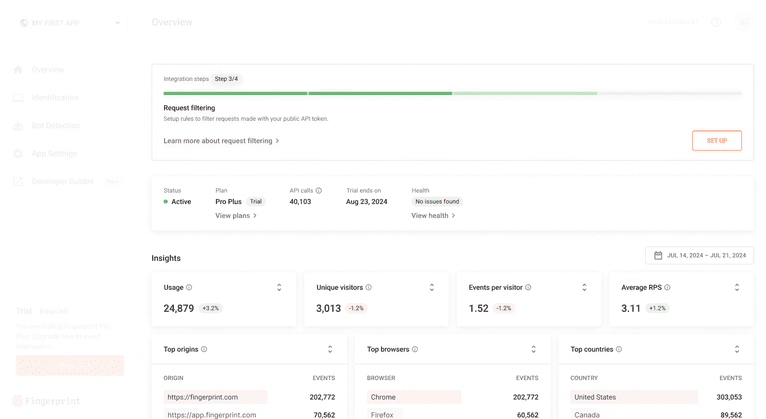Click the Bot Detection sidebar icon

coord(18,126)
